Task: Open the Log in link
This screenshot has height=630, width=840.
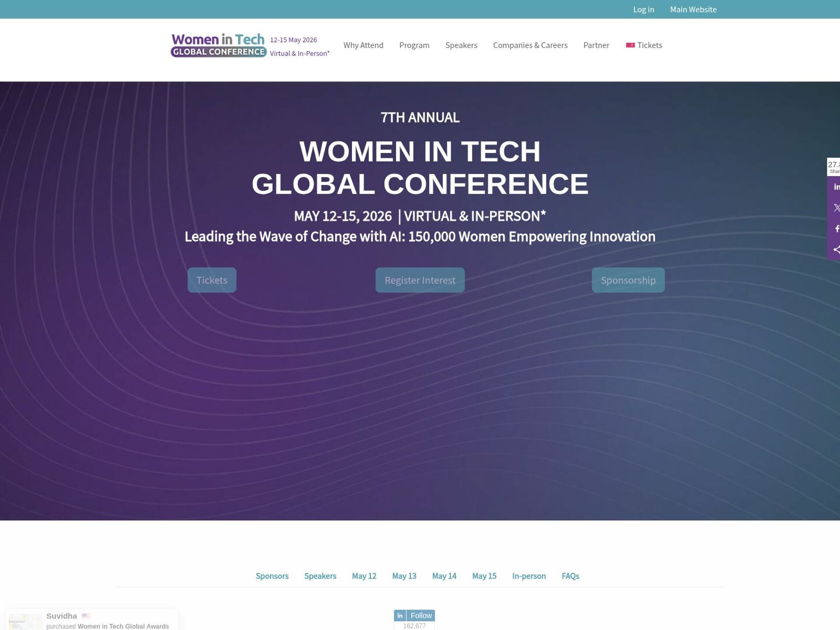Action: tap(643, 9)
